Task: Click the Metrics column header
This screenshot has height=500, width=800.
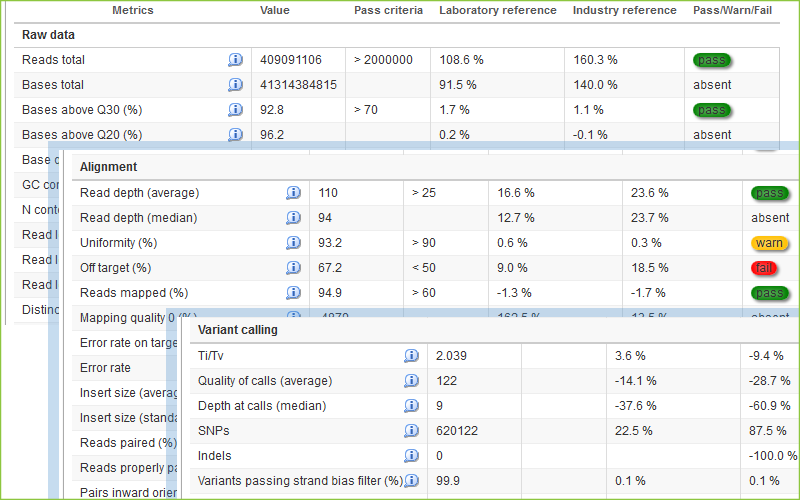Action: click(x=132, y=10)
